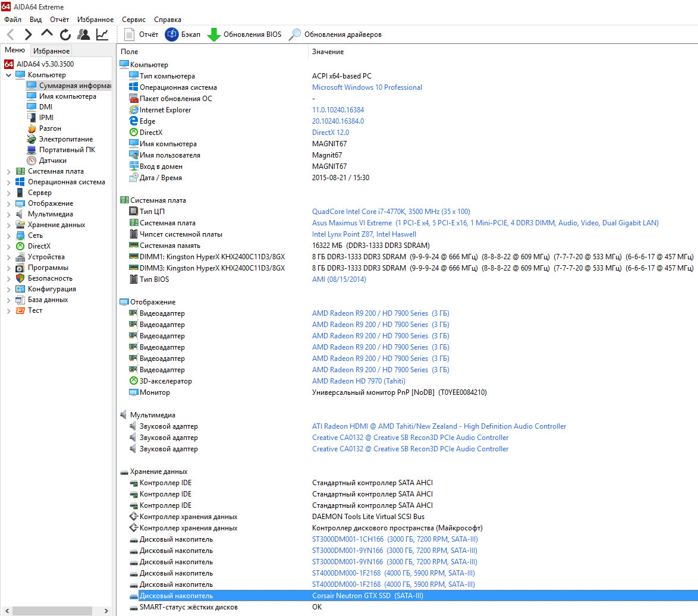Click sidebar horizontal scrollbar left arrow
The image size is (698, 616).
tap(7, 611)
